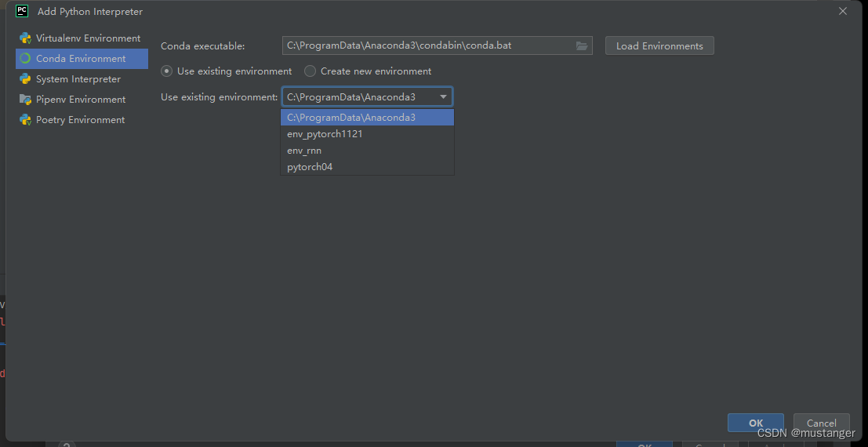
Task: Select System Interpreter in sidebar
Action: [82, 79]
